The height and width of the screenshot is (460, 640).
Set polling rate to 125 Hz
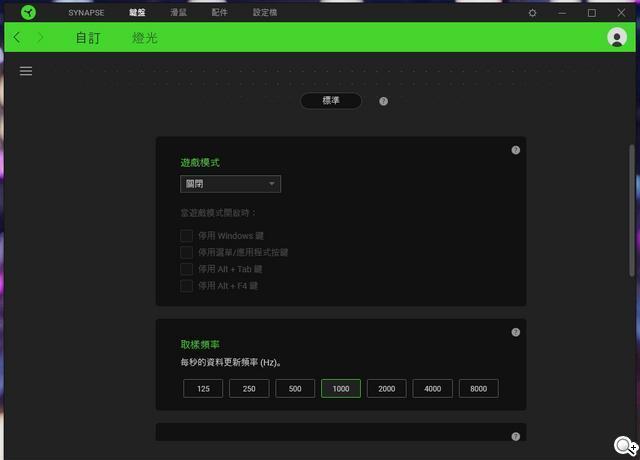203,389
